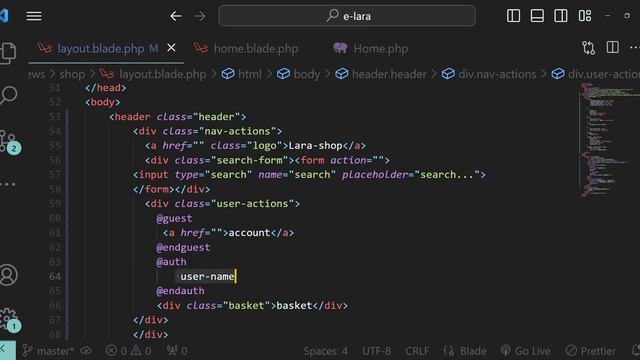Click the @auth directive on line 63
640x360 pixels.
(171, 262)
